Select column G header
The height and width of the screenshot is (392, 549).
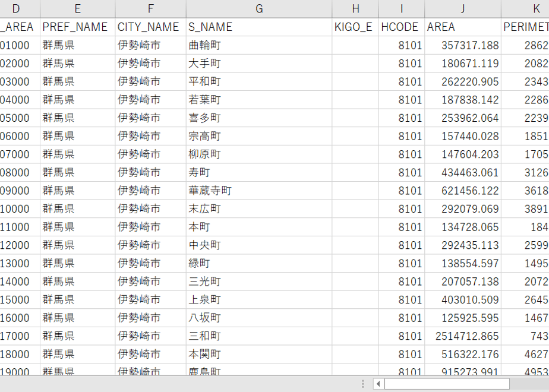(259, 9)
